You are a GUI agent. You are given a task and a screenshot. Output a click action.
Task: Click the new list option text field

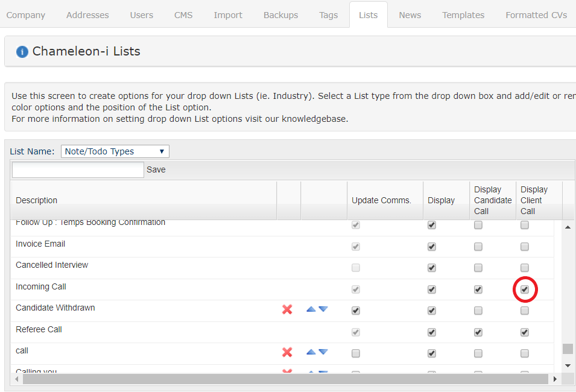78,169
